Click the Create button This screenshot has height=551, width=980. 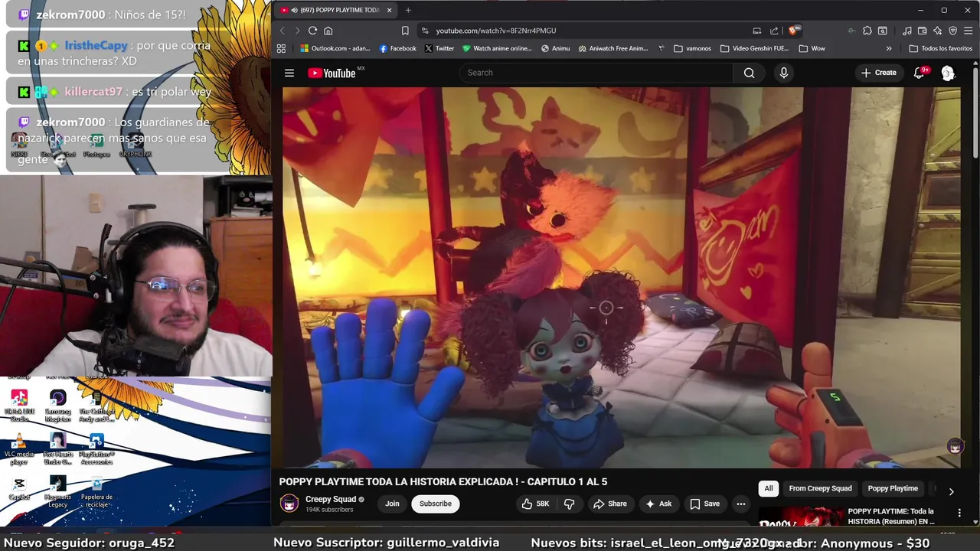tap(879, 73)
